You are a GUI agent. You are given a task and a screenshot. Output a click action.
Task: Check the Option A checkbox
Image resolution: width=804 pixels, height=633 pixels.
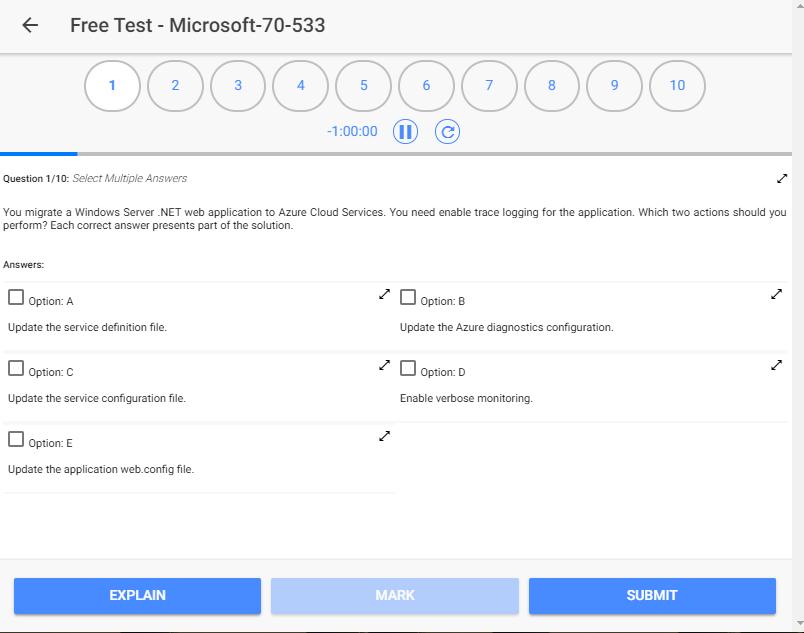pos(16,297)
